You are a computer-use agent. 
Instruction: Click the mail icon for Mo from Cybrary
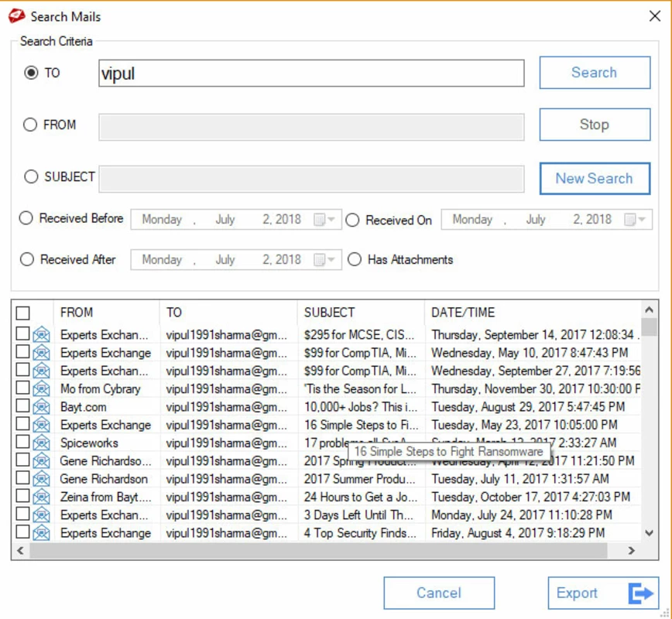[42, 388]
